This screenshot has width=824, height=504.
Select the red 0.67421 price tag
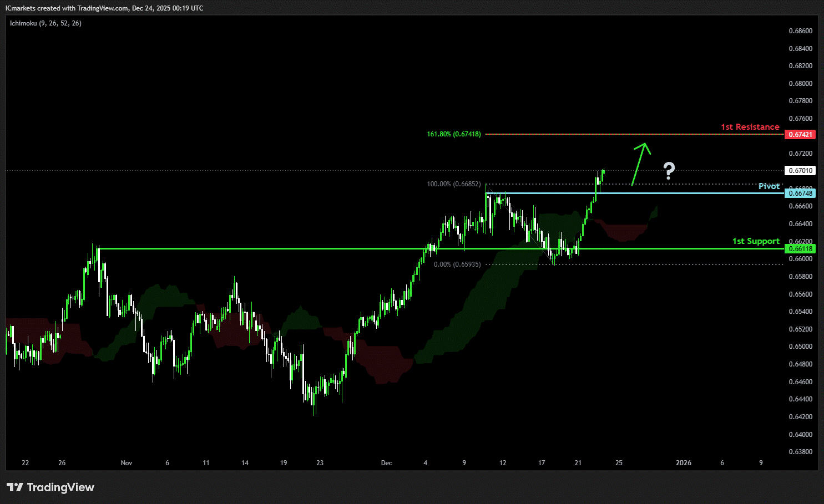coord(800,135)
